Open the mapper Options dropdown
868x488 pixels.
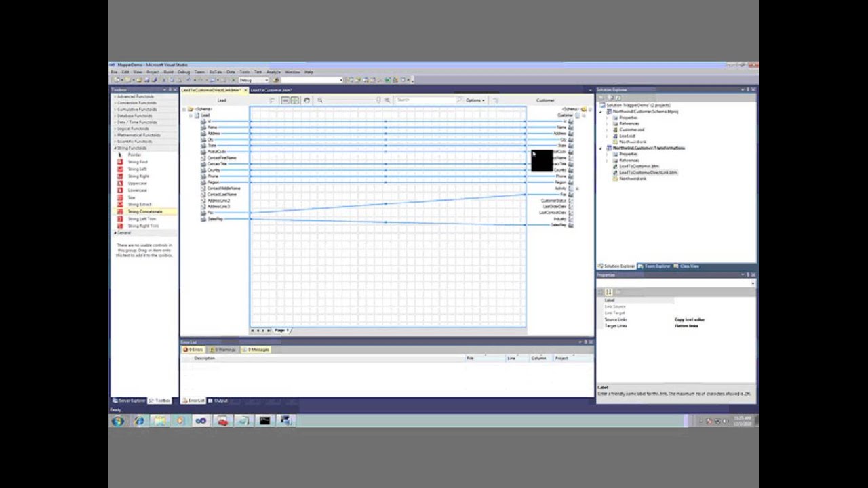475,100
